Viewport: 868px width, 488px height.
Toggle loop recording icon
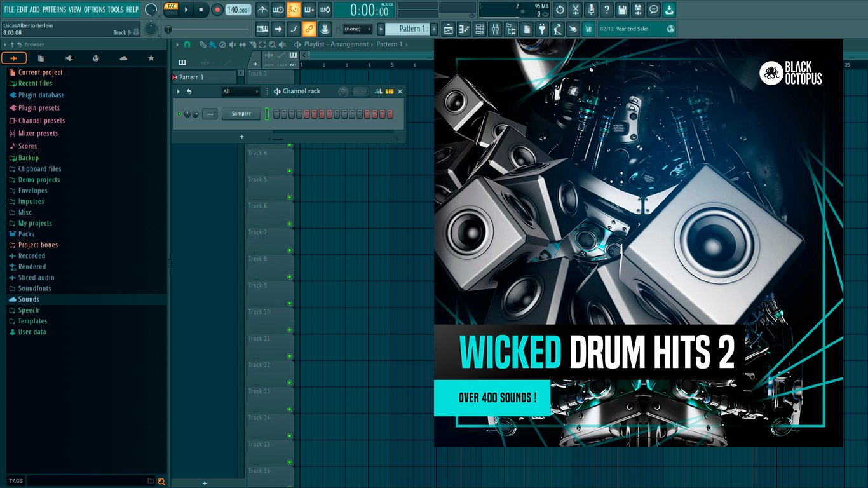[325, 10]
